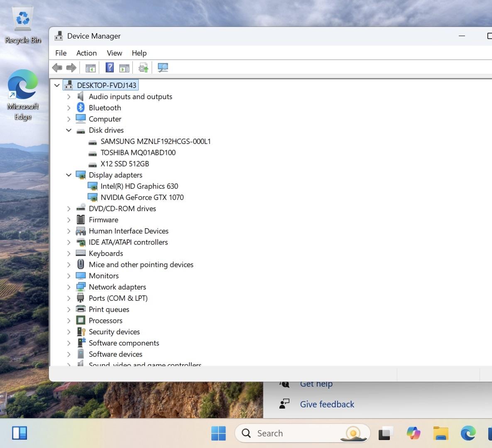Toggle the Show/Hide Console Tree toolbar icon
The image size is (492, 448).
click(91, 68)
